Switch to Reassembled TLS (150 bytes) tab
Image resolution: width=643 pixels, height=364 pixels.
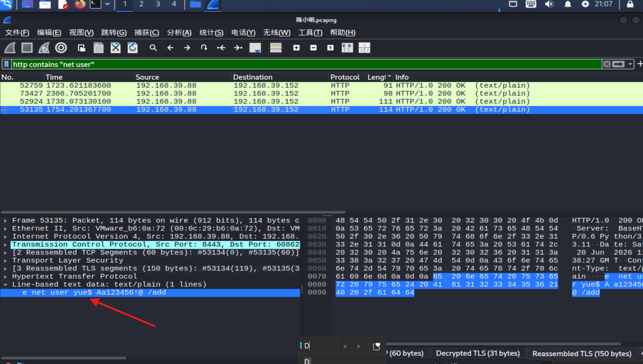coord(582,354)
